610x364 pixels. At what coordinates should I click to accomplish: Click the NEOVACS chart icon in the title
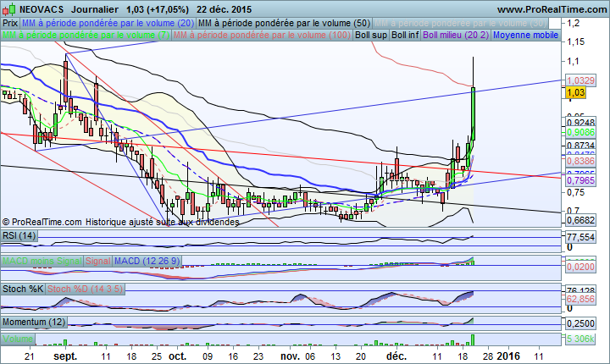click(6, 8)
